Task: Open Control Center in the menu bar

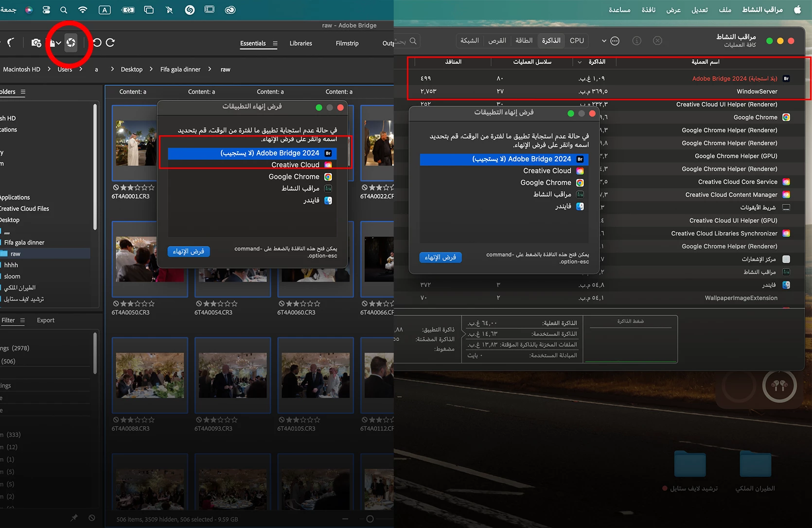Action: 46,10
